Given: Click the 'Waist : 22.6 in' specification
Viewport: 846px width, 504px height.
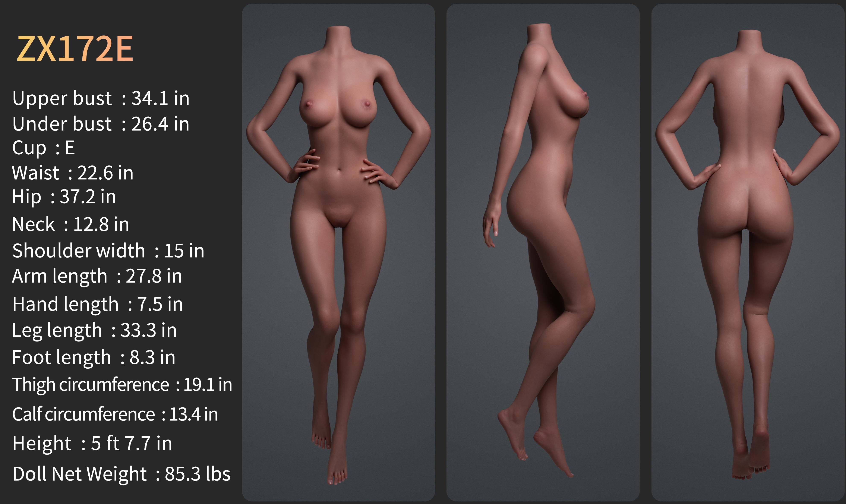Looking at the screenshot, I should [73, 173].
